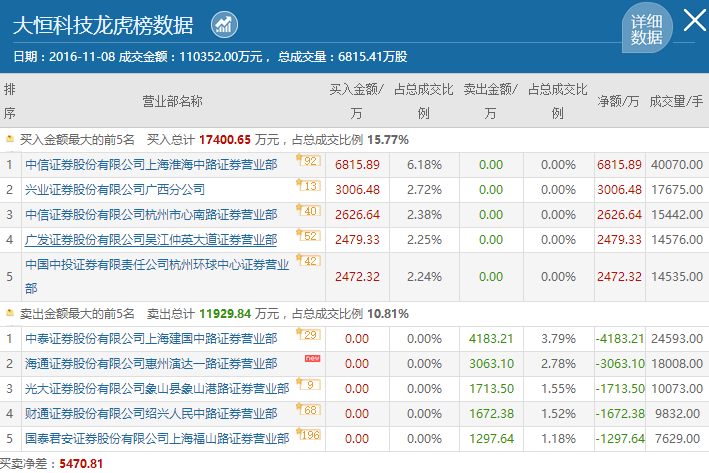Select the 3.79% share cell

point(558,338)
